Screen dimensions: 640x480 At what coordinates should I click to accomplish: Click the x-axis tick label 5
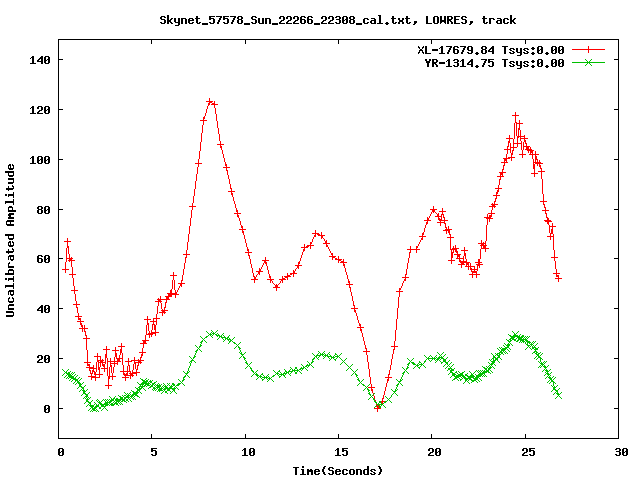(153, 452)
